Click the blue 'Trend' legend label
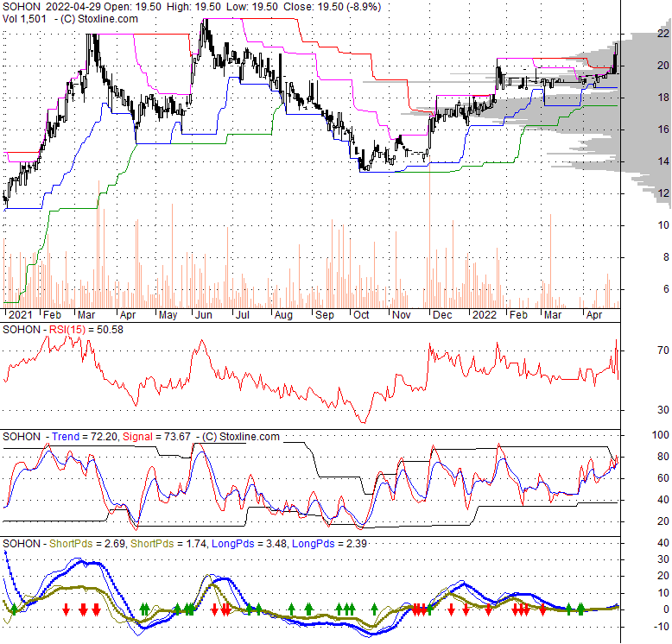672x644 pixels. (x=66, y=437)
